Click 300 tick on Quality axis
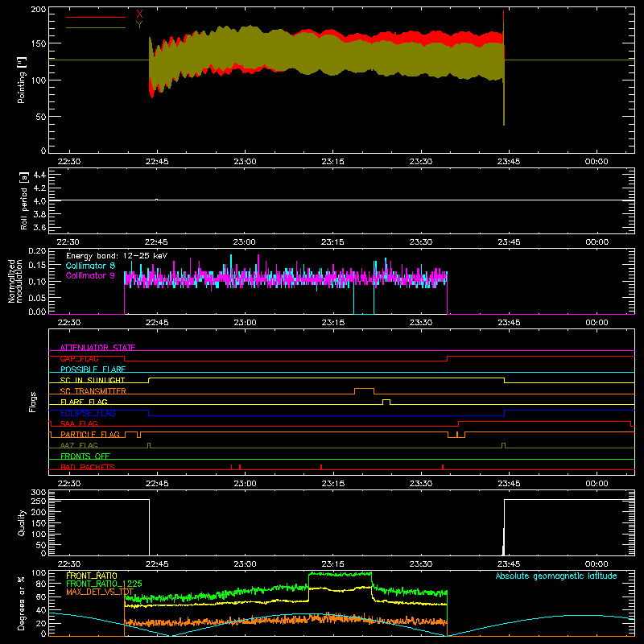The image size is (644, 644). (39, 493)
